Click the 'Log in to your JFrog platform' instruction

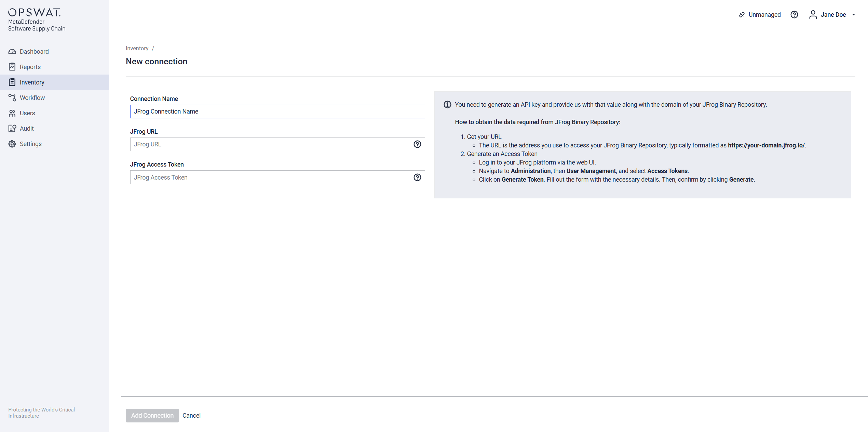pyautogui.click(x=537, y=162)
